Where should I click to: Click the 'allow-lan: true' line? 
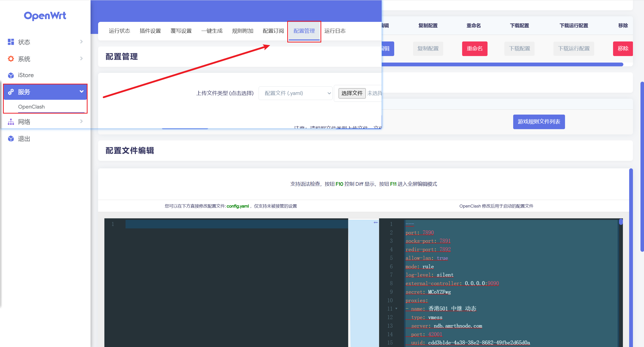pyautogui.click(x=427, y=258)
